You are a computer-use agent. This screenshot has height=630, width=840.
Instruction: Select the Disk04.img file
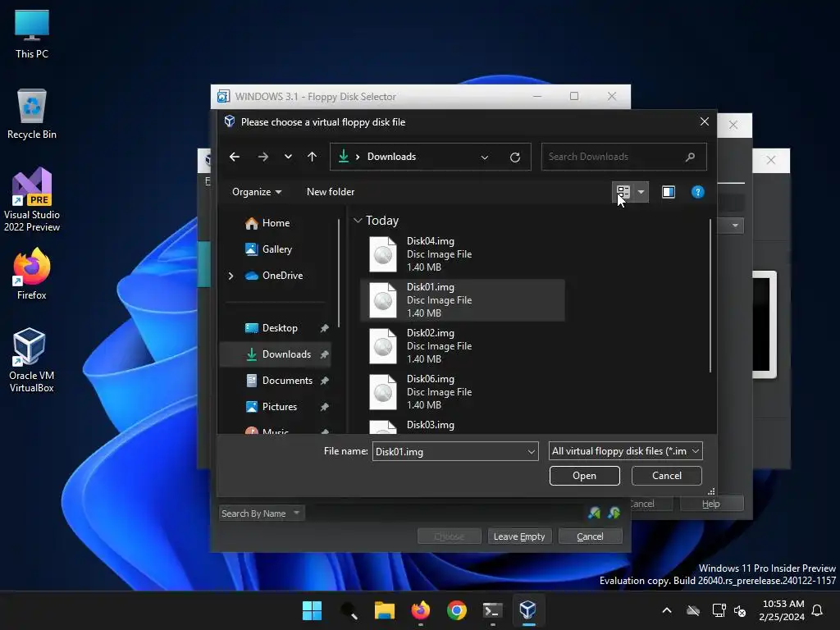[x=463, y=254]
